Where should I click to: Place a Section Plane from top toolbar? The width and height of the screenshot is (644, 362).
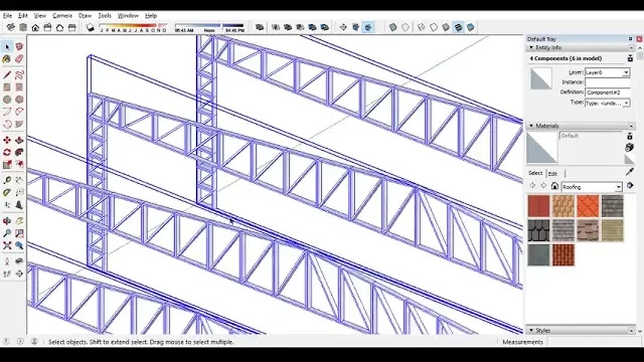(x=343, y=28)
